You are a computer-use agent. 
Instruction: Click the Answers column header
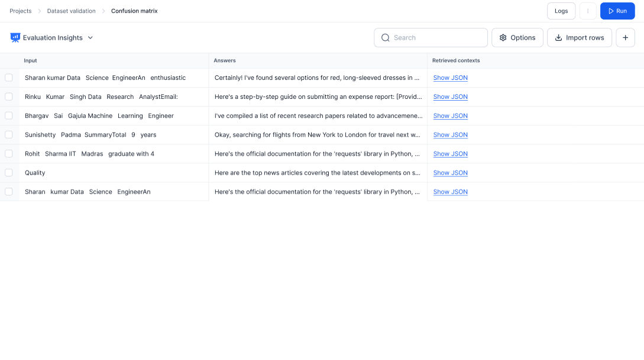(x=225, y=60)
